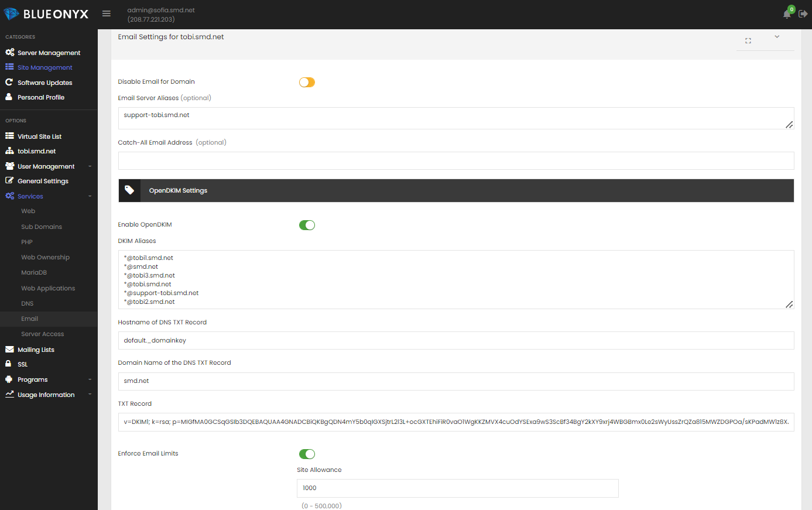Select the Email menu item

pos(49,319)
